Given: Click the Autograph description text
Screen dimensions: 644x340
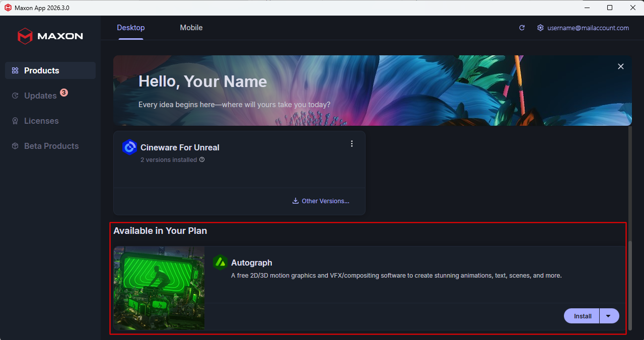Looking at the screenshot, I should click(396, 276).
